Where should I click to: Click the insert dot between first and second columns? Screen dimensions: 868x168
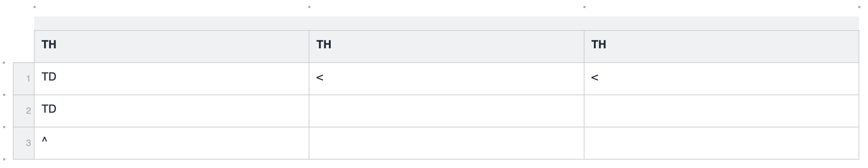[x=309, y=7]
